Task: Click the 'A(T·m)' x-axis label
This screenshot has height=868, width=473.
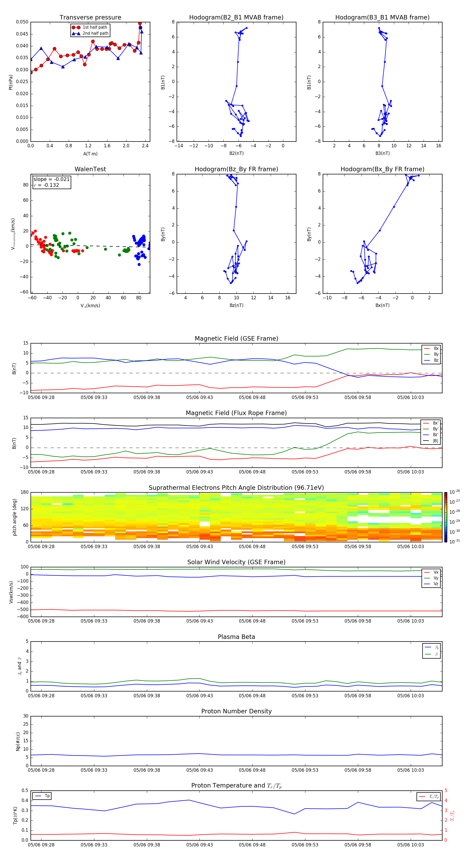Action: click(x=90, y=154)
